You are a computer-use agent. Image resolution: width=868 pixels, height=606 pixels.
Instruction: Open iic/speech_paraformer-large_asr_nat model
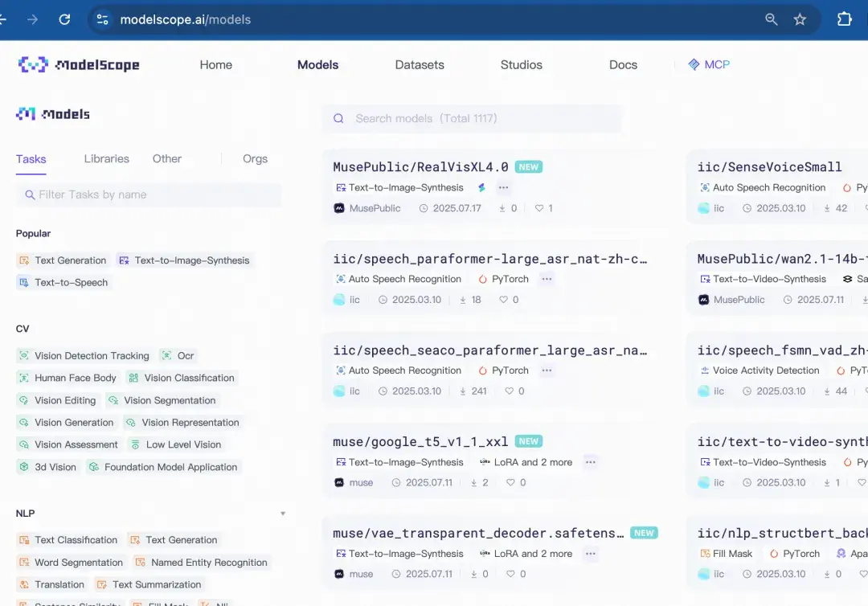click(490, 259)
